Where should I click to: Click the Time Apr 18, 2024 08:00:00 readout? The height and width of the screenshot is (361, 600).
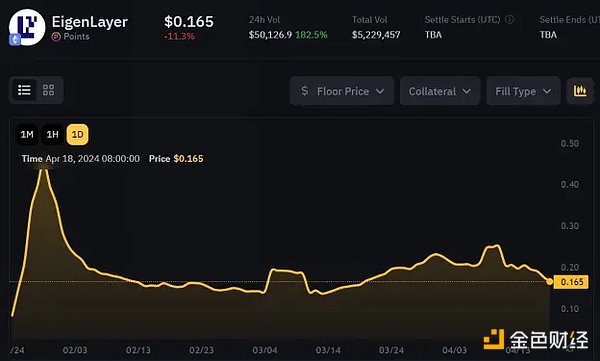click(81, 158)
